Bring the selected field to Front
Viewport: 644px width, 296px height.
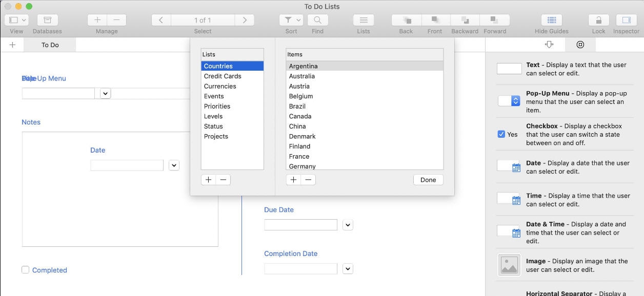pos(434,19)
